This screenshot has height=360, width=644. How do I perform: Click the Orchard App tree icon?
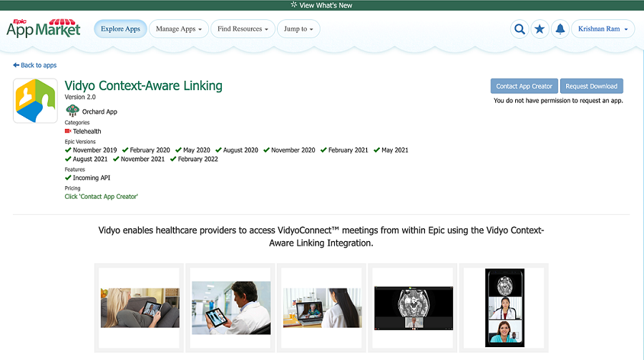tap(72, 111)
